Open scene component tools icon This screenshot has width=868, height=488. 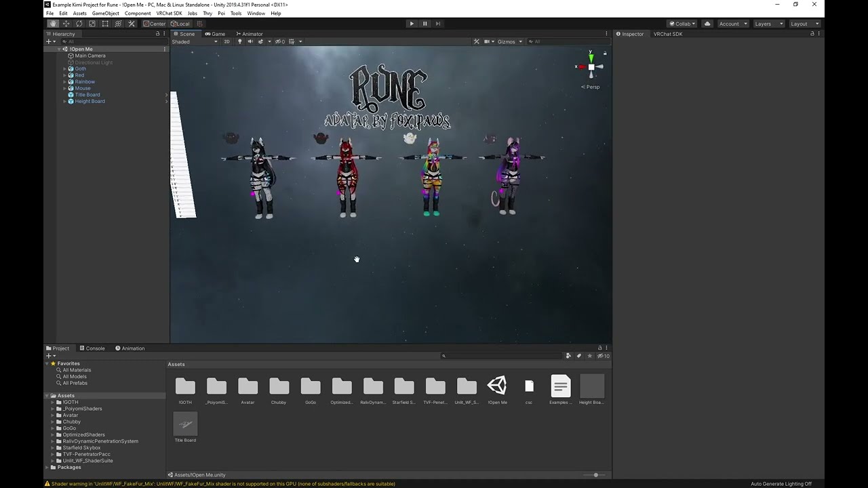[x=477, y=41]
